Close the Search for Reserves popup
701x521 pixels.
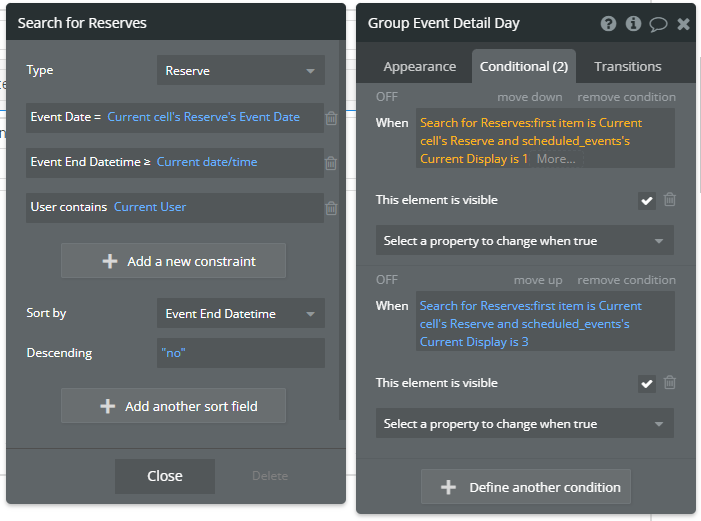(165, 476)
